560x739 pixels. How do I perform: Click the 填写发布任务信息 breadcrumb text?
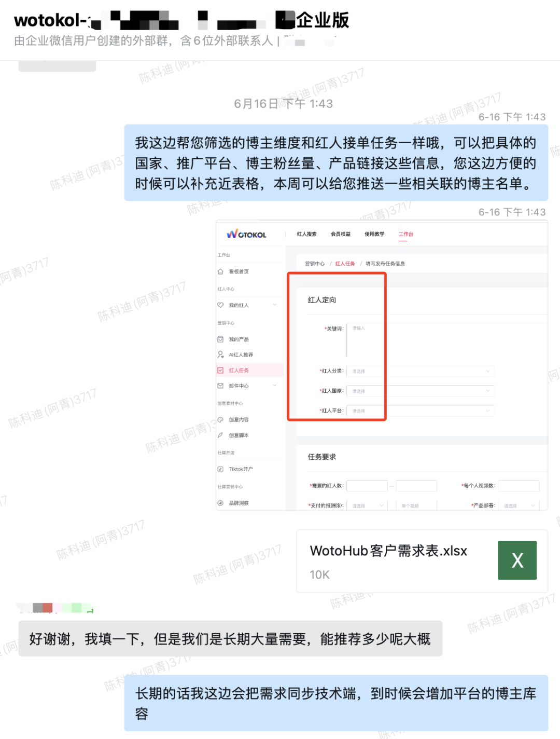[385, 264]
